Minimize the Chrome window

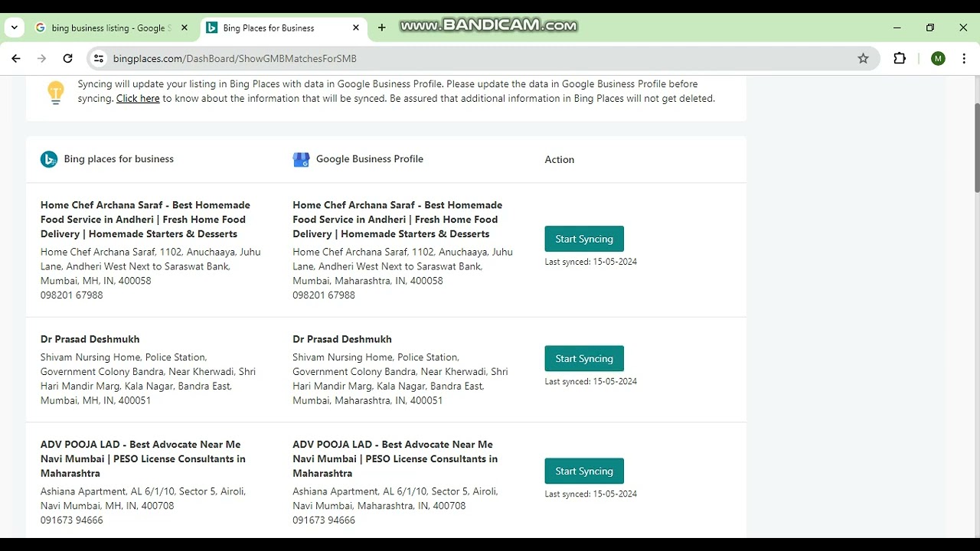[897, 28]
